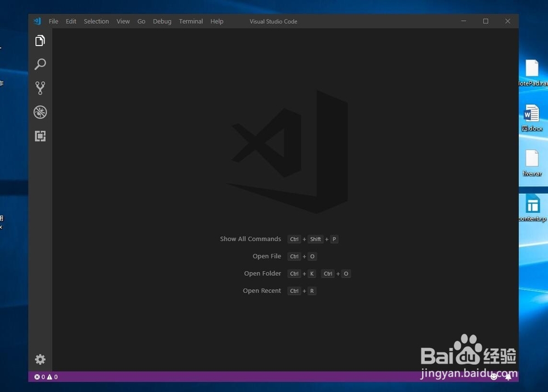Open the Search view icon

(x=40, y=64)
